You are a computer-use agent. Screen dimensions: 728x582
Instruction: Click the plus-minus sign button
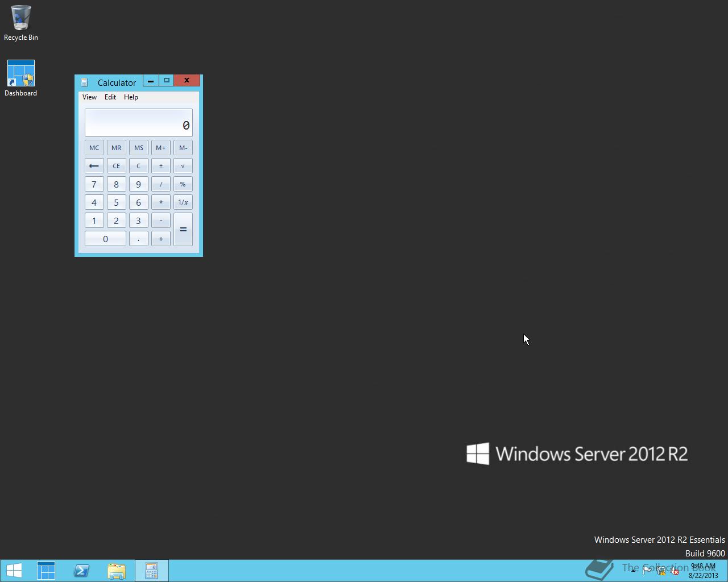pos(161,166)
